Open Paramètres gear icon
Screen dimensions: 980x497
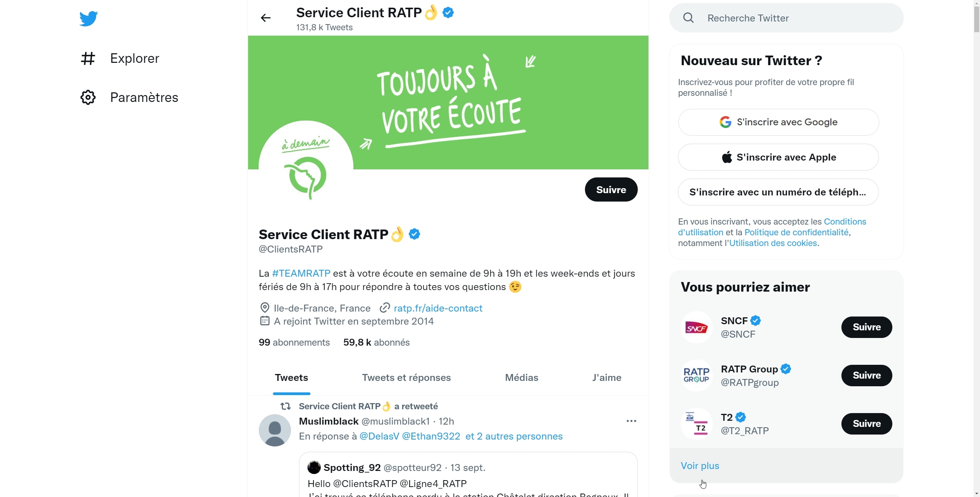(88, 97)
